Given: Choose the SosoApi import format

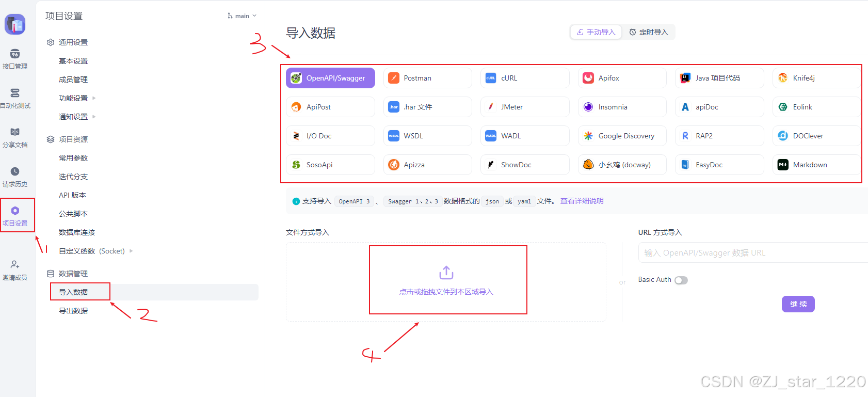Looking at the screenshot, I should coord(330,165).
